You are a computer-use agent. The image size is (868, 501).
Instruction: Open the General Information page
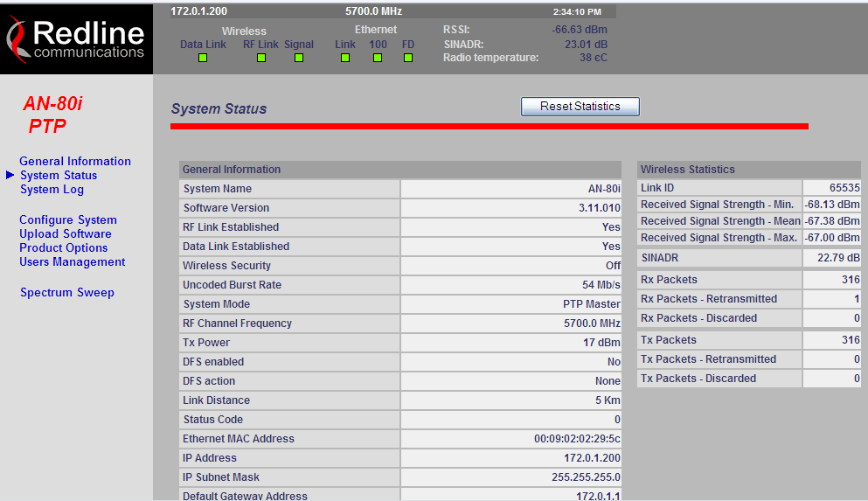tap(75, 161)
